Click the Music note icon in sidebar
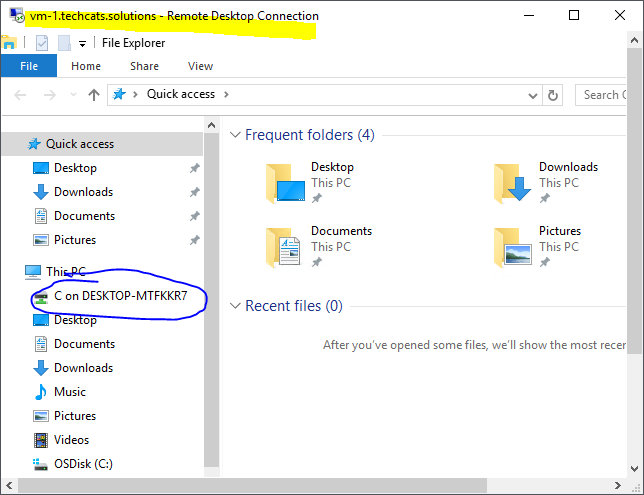 41,392
